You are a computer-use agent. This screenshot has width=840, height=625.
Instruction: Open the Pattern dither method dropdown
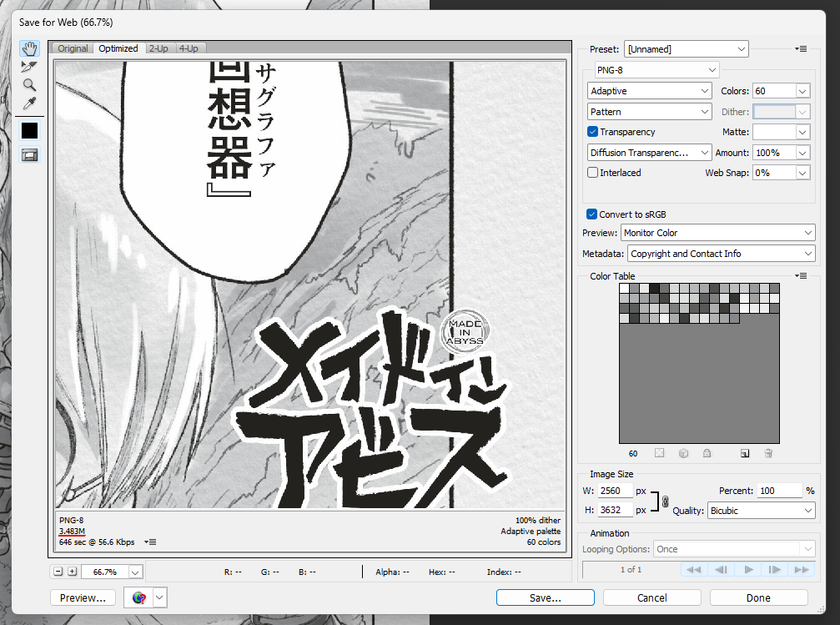point(649,112)
